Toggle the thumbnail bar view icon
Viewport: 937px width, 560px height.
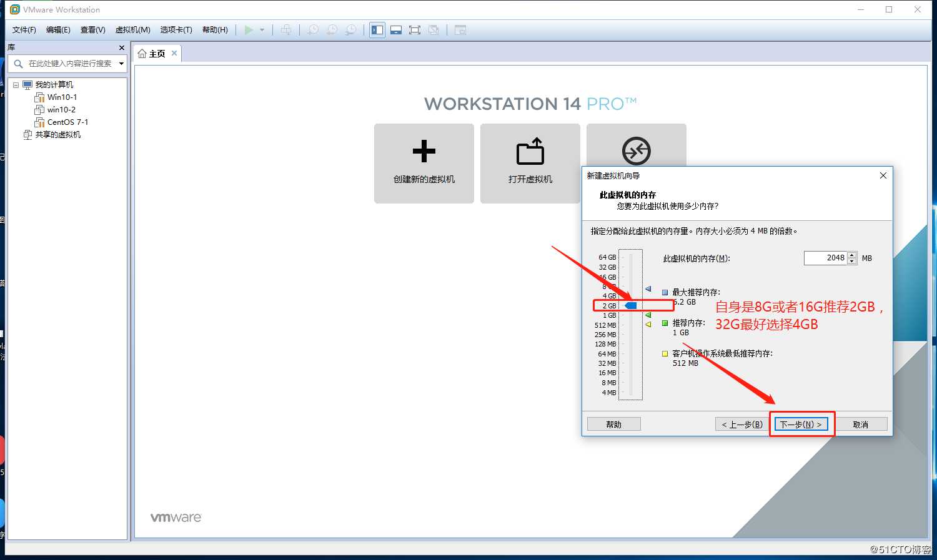click(x=395, y=30)
